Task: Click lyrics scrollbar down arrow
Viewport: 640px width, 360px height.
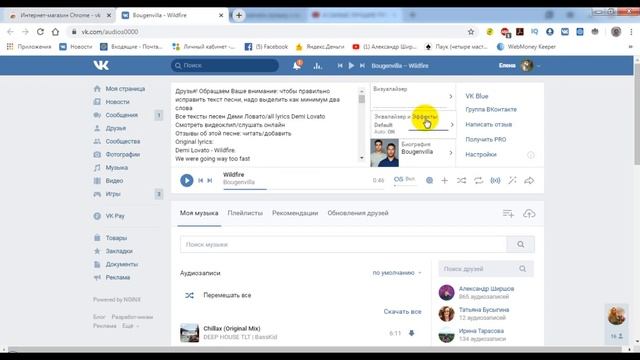Action: (x=362, y=158)
